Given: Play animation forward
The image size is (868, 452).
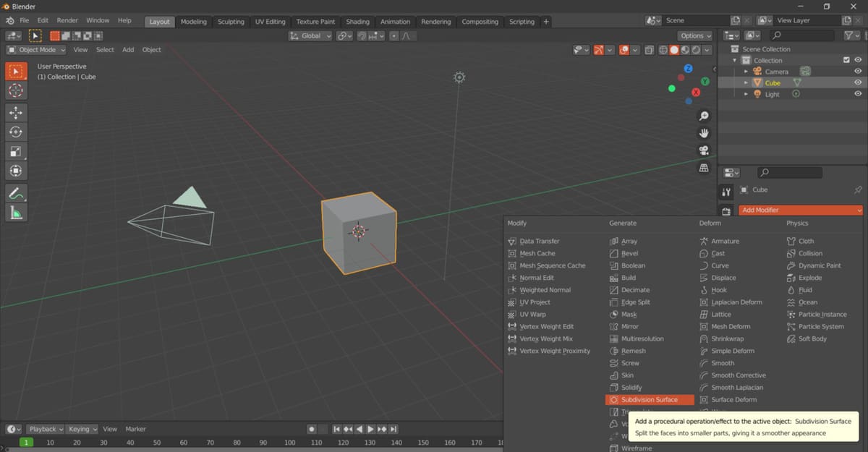Looking at the screenshot, I should 371,429.
